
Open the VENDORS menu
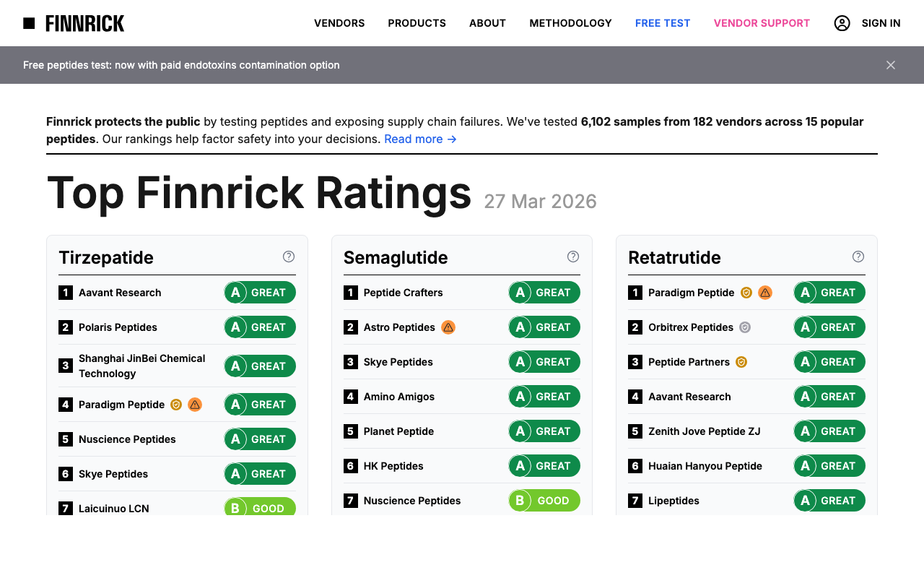(x=339, y=23)
